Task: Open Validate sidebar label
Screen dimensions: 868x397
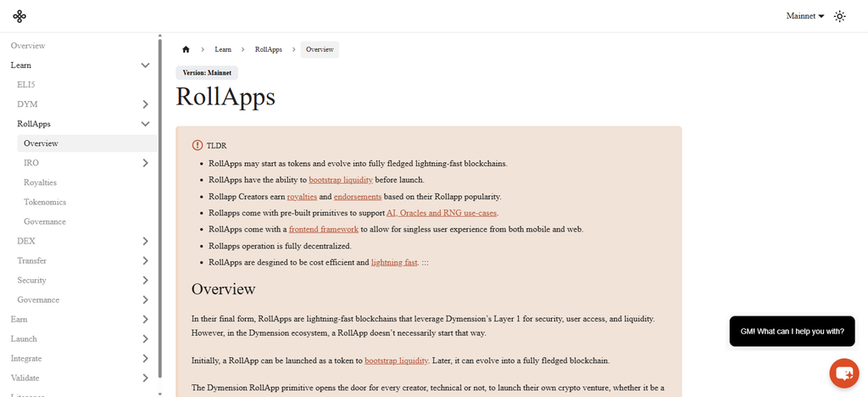Action: [x=25, y=378]
